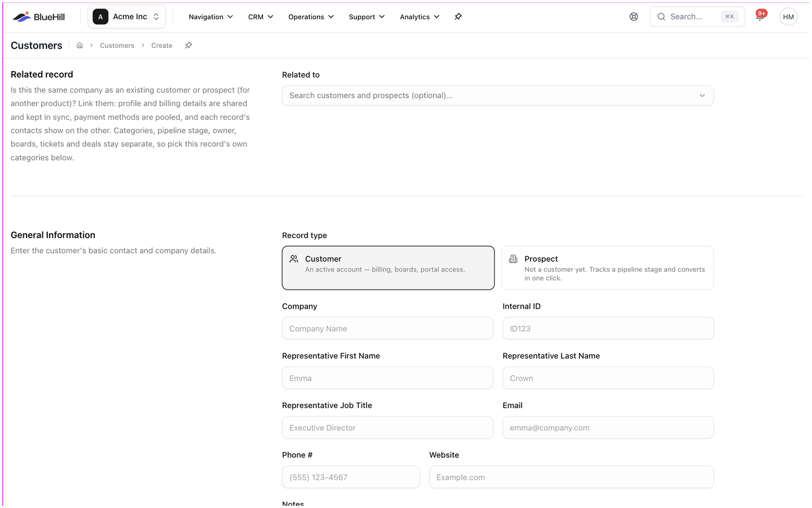Go to home via breadcrumb house icon
This screenshot has height=508, width=812.
coord(80,46)
